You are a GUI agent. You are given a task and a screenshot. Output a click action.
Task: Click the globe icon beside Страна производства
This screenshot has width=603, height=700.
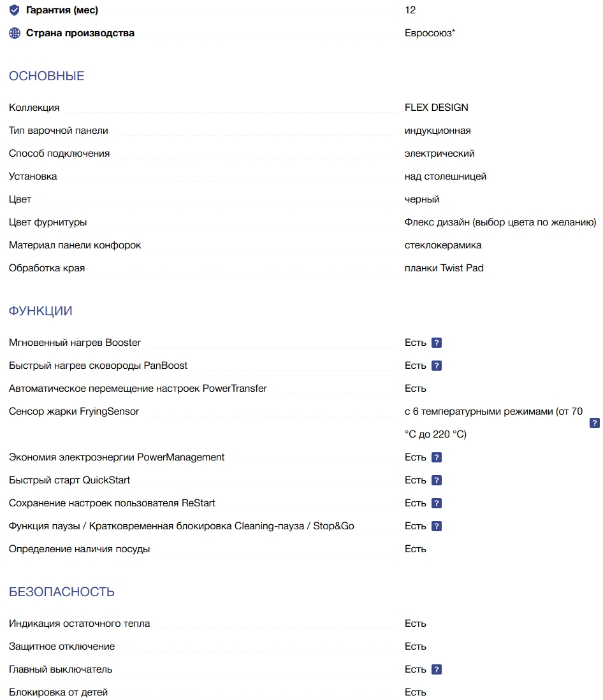[15, 33]
